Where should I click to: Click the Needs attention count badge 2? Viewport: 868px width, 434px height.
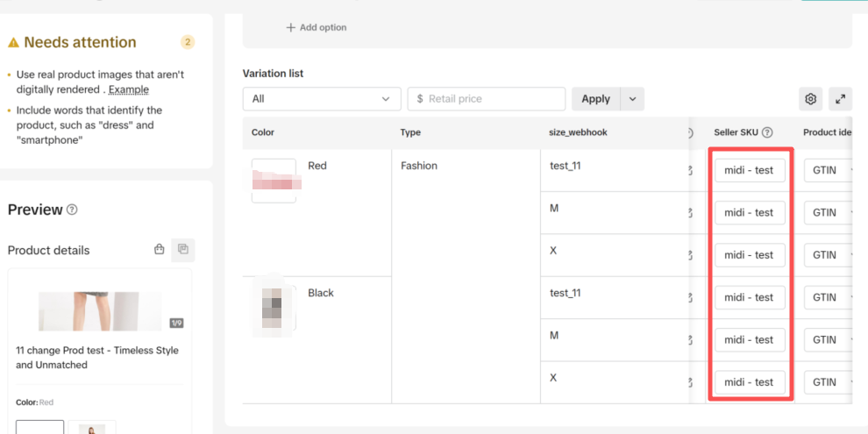(188, 42)
